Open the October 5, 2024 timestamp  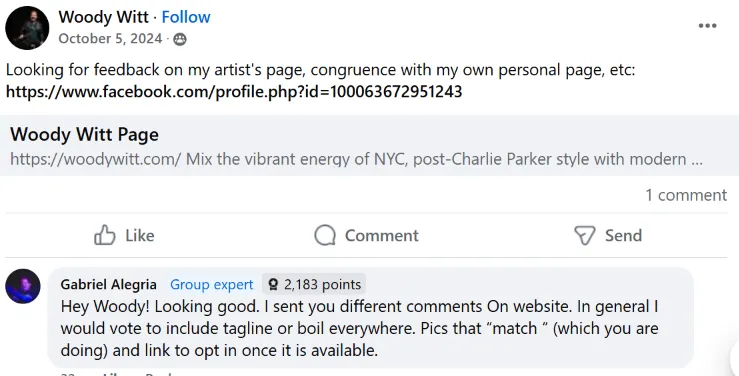pyautogui.click(x=110, y=39)
